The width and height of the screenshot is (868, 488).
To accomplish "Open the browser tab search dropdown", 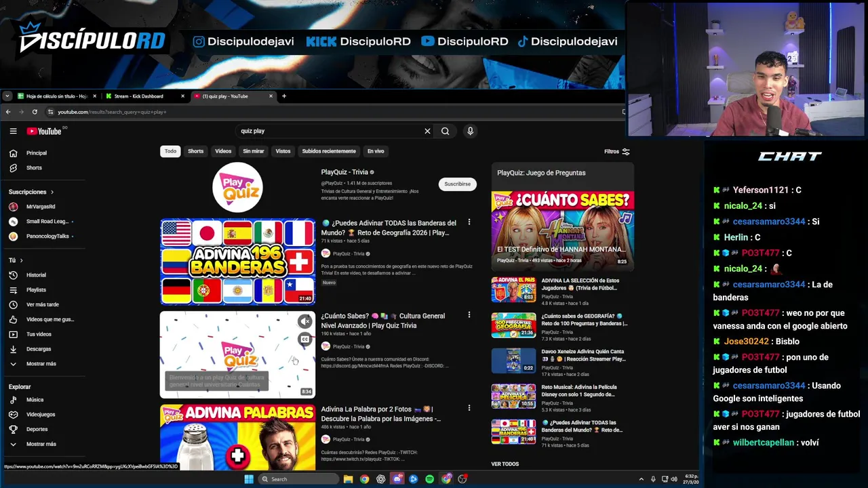I will coord(7,96).
